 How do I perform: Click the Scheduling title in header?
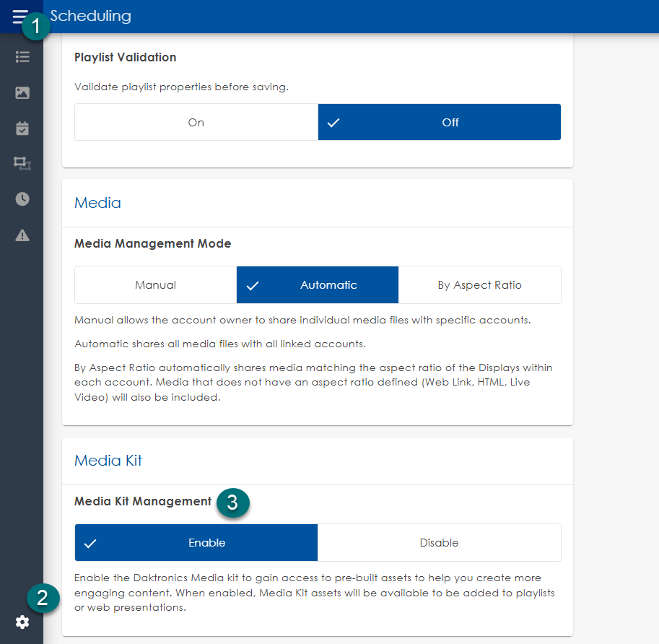91,16
